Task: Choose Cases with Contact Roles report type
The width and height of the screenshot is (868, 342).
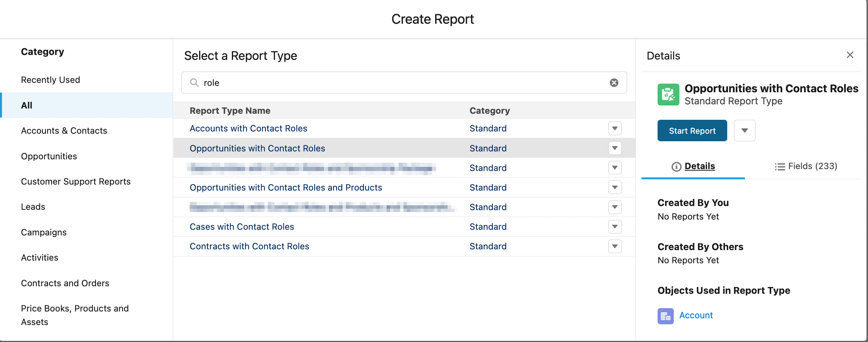Action: click(x=242, y=227)
